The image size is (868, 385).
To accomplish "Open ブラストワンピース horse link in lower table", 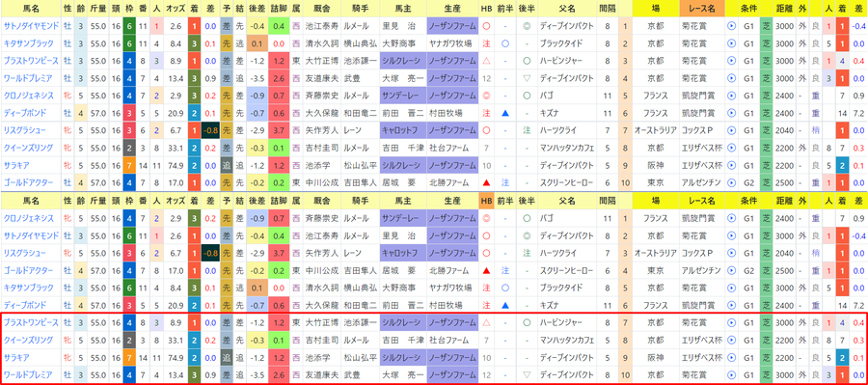I will click(x=30, y=322).
